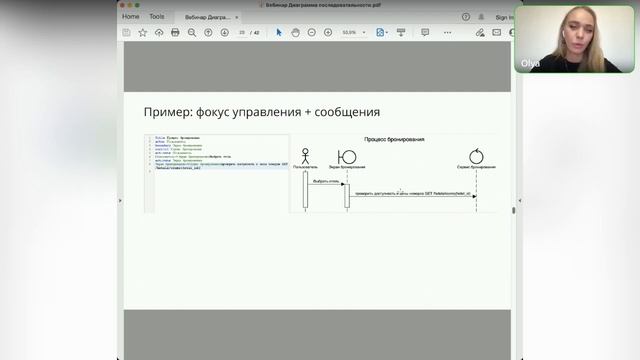Click the vertical scrollbar thumb
The width and height of the screenshot is (640, 360).
tap(513, 210)
